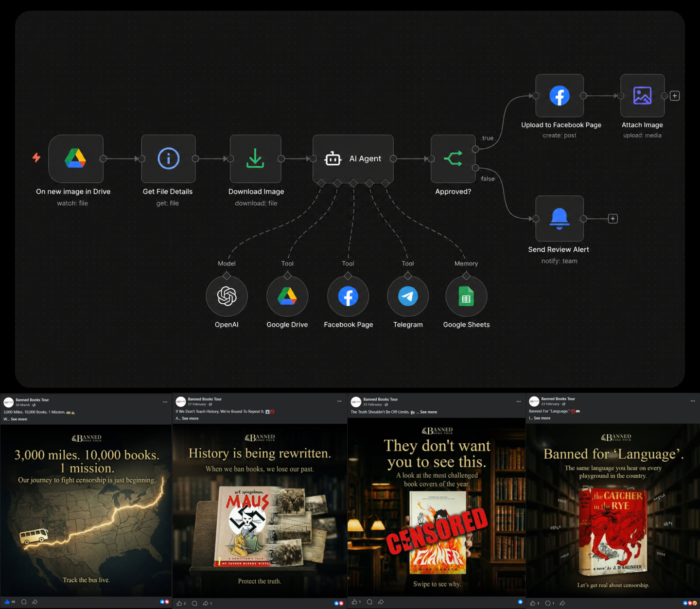Click the lightning bolt trigger icon

coord(36,157)
